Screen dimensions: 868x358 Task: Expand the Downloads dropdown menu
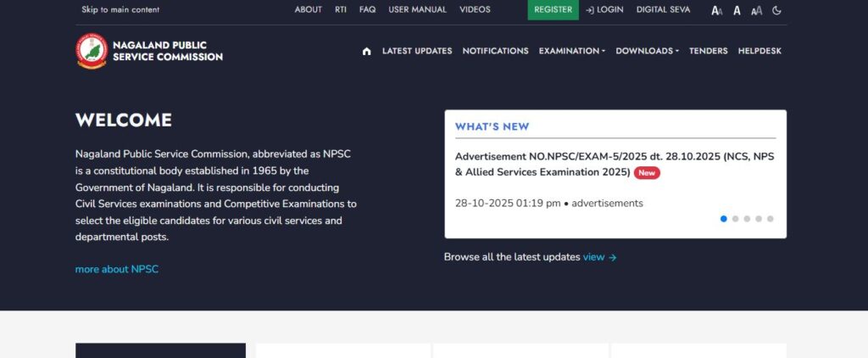point(647,51)
